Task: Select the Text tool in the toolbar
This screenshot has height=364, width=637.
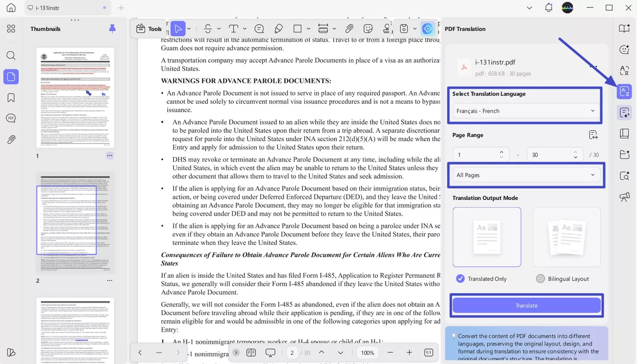Action: click(234, 28)
